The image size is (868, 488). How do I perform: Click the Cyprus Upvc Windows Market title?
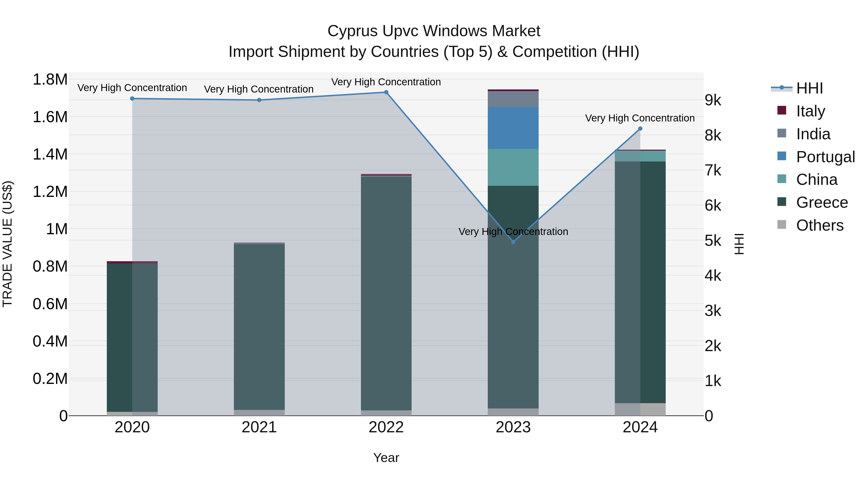[x=434, y=31]
